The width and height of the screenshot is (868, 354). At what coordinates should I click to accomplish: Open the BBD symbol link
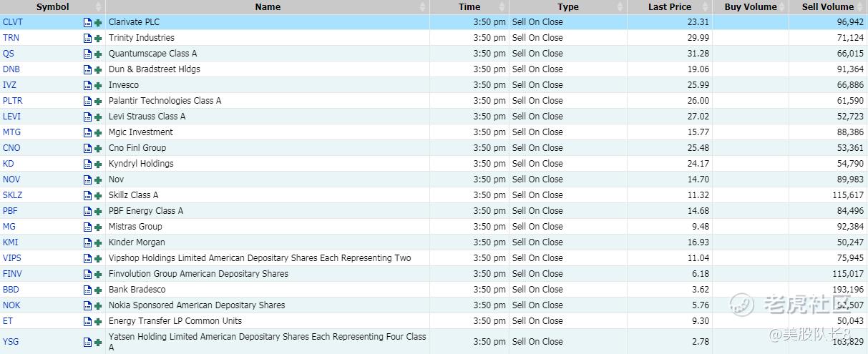point(11,290)
